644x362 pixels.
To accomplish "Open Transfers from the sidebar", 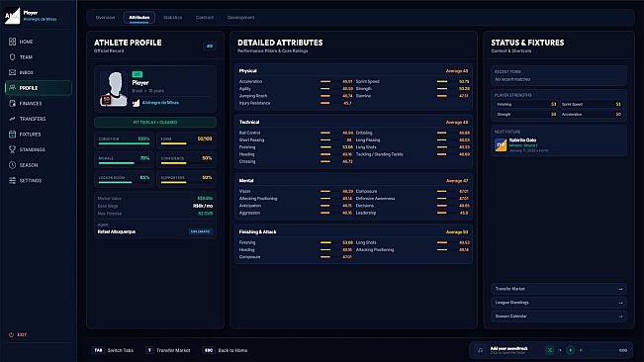I will pyautogui.click(x=39, y=119).
